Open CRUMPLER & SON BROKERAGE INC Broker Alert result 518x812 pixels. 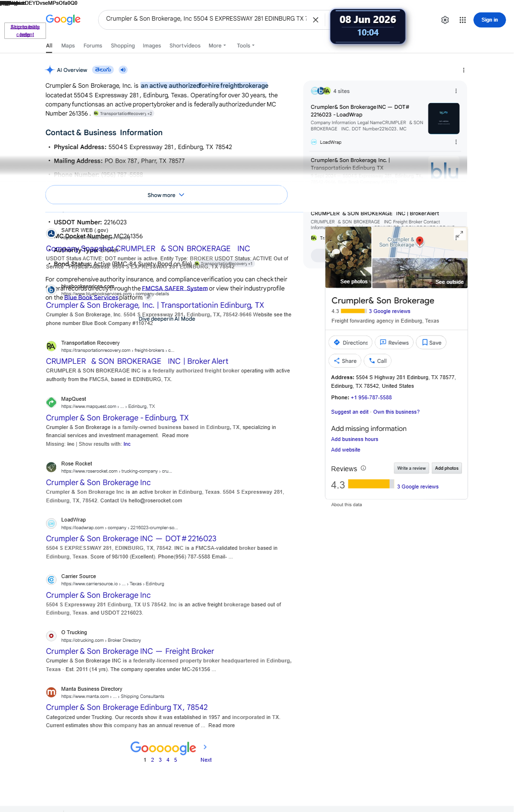coord(137,361)
